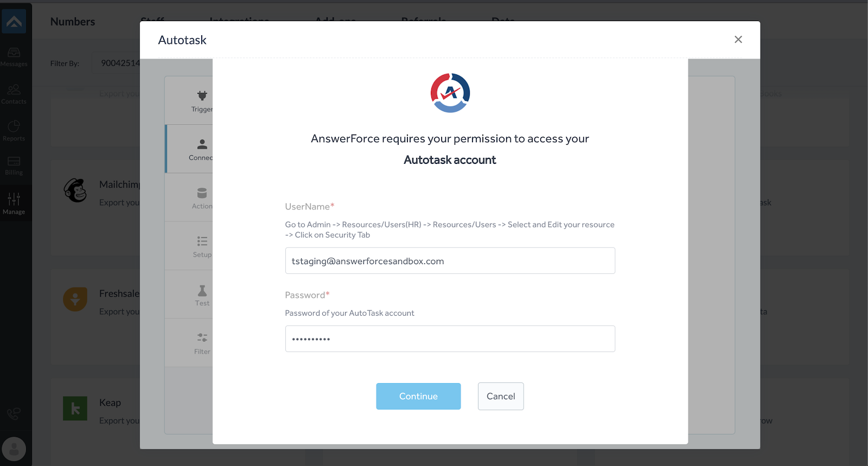Click 'Password of your AutoTask account' hint

349,313
